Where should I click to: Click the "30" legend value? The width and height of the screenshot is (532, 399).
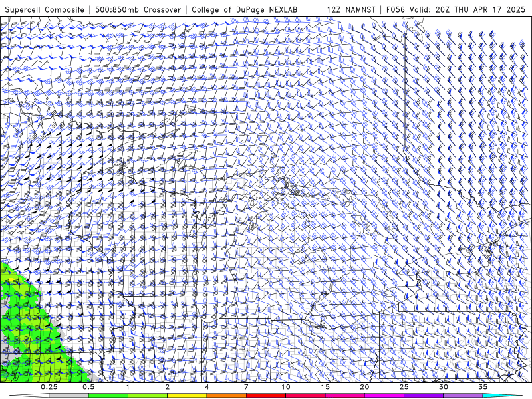pyautogui.click(x=444, y=387)
